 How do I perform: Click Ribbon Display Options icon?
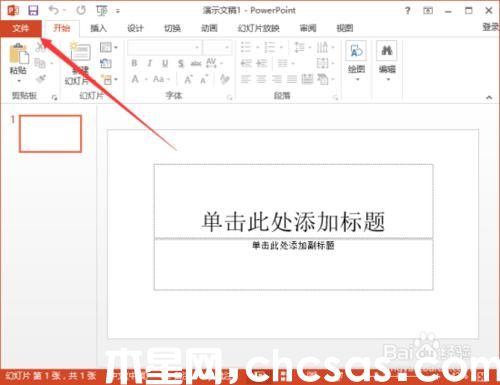coord(428,11)
